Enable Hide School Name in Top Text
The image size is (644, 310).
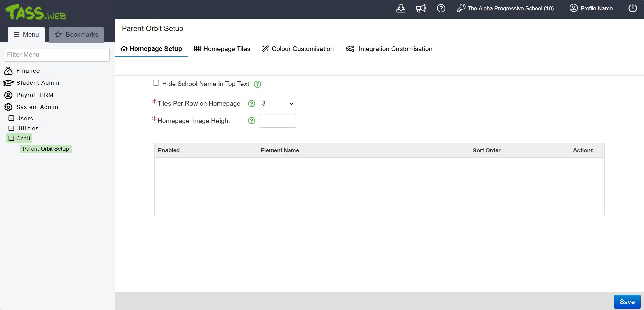click(x=156, y=83)
